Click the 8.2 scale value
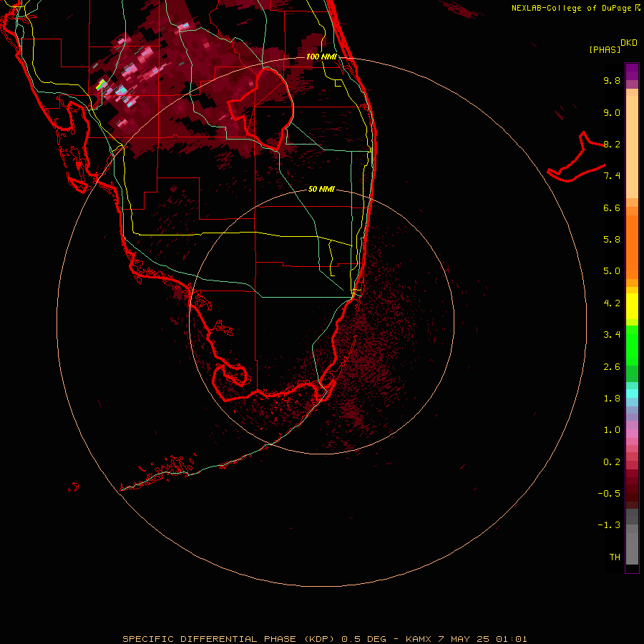644x644 pixels. click(612, 144)
